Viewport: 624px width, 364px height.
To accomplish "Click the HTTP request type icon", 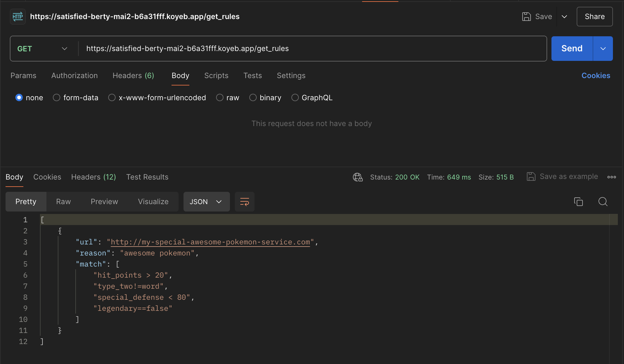I will (x=18, y=17).
